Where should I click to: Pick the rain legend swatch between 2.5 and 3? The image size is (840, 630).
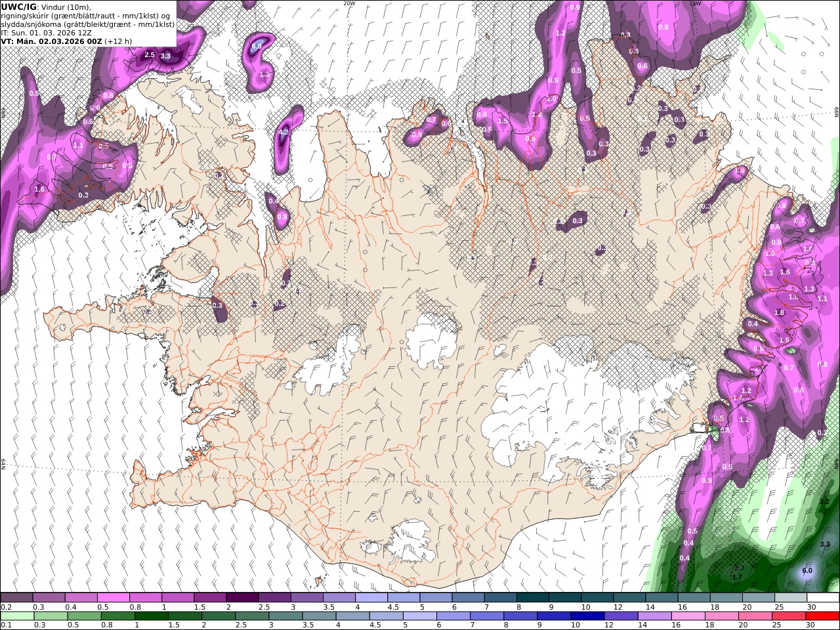[x=251, y=616]
